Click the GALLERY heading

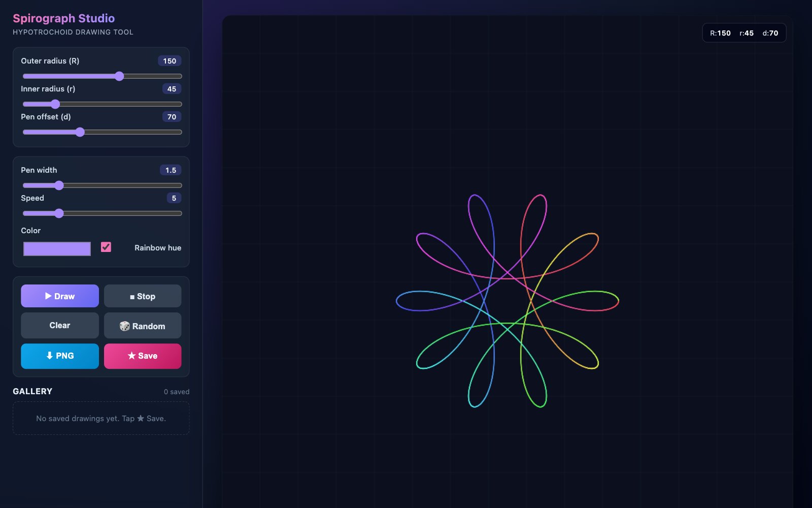32,391
